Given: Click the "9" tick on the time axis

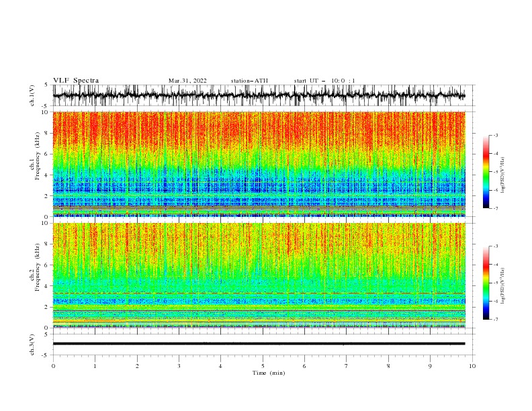Looking at the screenshot, I should click(x=430, y=366).
